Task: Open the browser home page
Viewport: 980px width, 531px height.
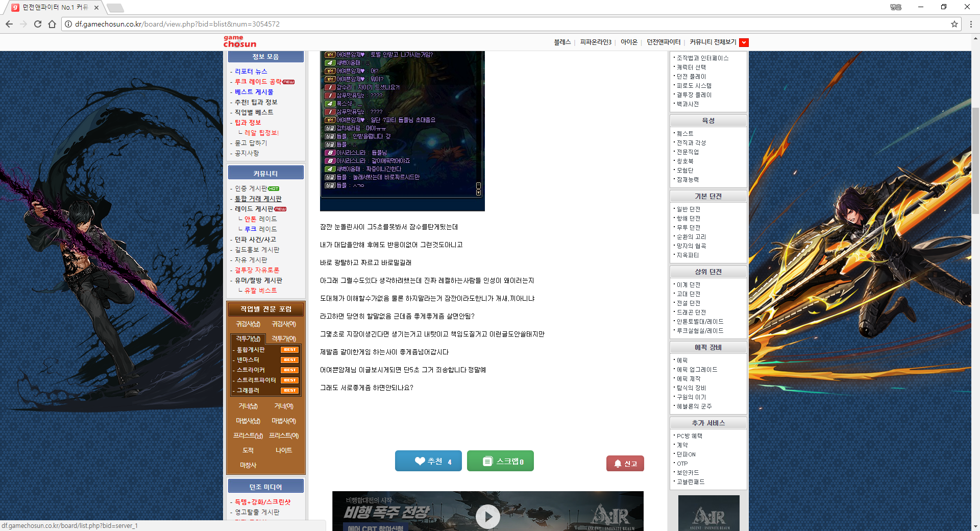Action: [52, 24]
